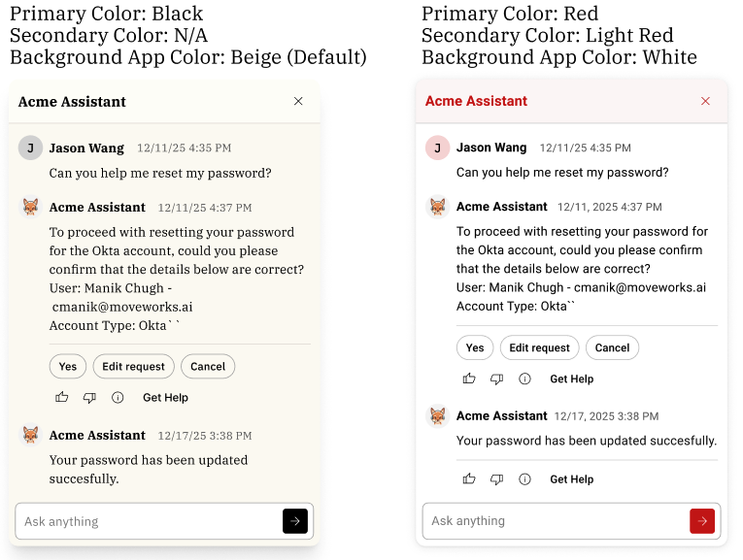Click thumbs down in black-themed chat
This screenshot has height=560, width=743.
(89, 397)
